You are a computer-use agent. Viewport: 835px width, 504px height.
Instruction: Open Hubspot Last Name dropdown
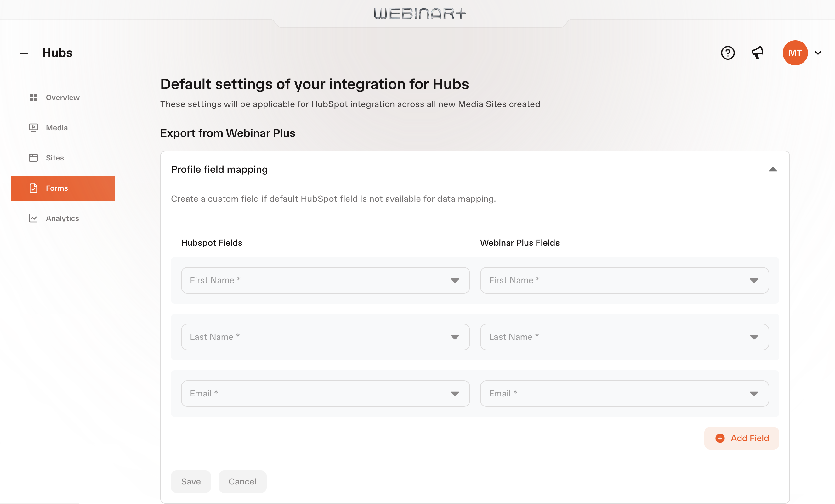[325, 337]
